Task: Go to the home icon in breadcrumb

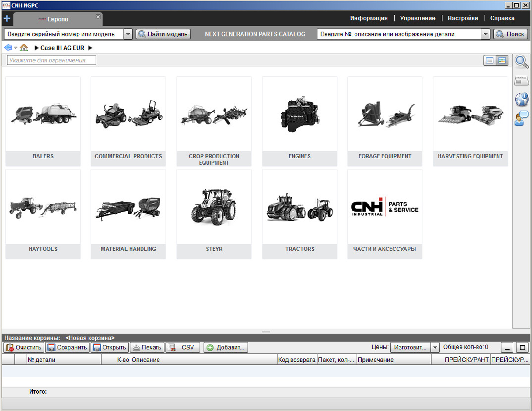Action: coord(24,48)
